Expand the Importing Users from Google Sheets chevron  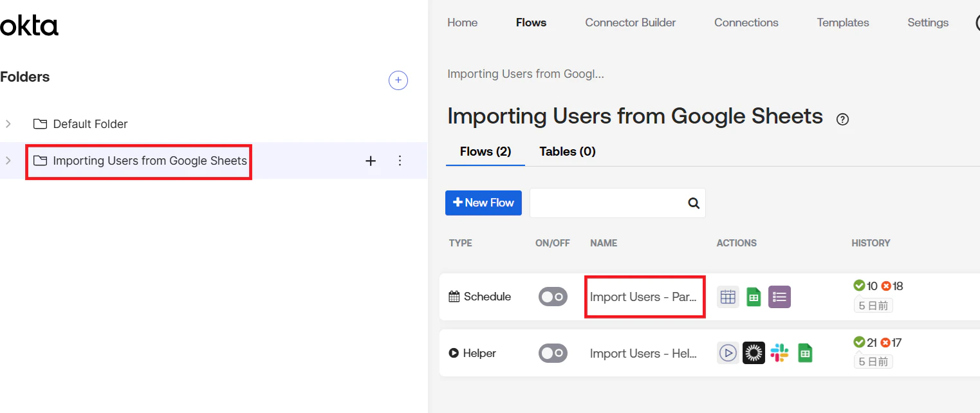[8, 160]
